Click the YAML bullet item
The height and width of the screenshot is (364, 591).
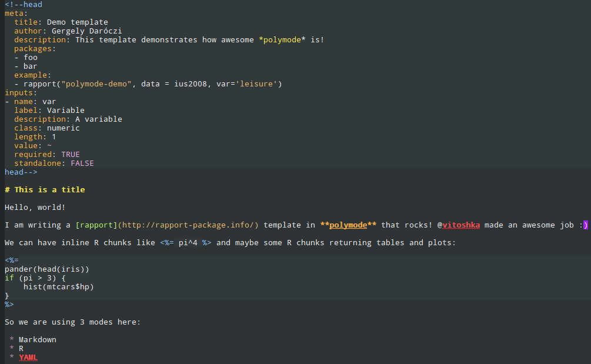[28, 358]
